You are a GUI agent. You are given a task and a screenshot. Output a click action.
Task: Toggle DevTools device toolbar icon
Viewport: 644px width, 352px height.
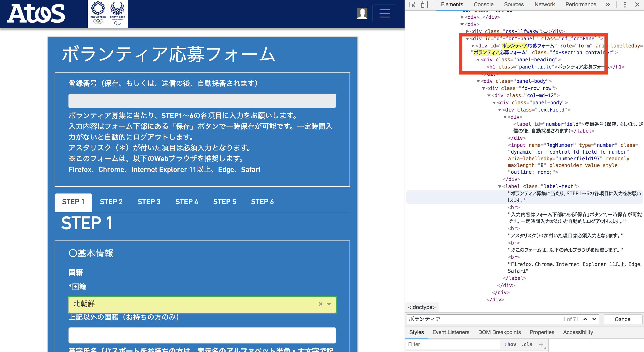(x=424, y=4)
